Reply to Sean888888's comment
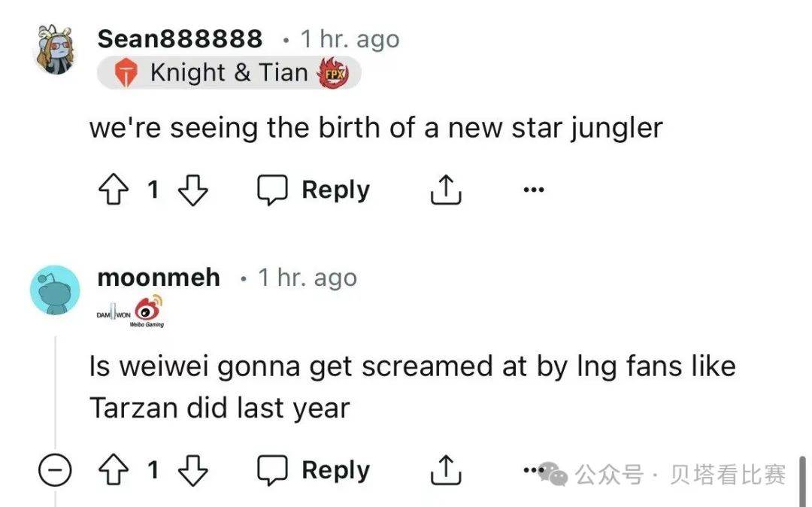Image resolution: width=812 pixels, height=507 pixels. point(314,190)
